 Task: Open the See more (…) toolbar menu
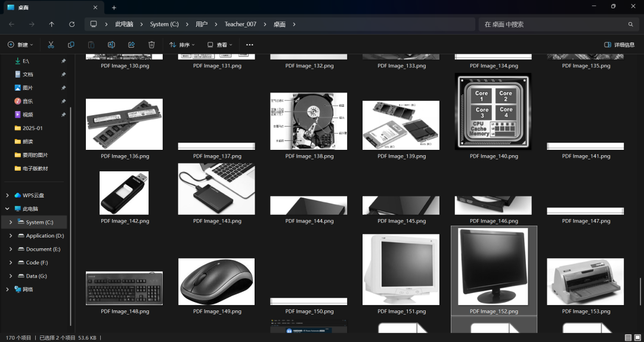click(250, 45)
